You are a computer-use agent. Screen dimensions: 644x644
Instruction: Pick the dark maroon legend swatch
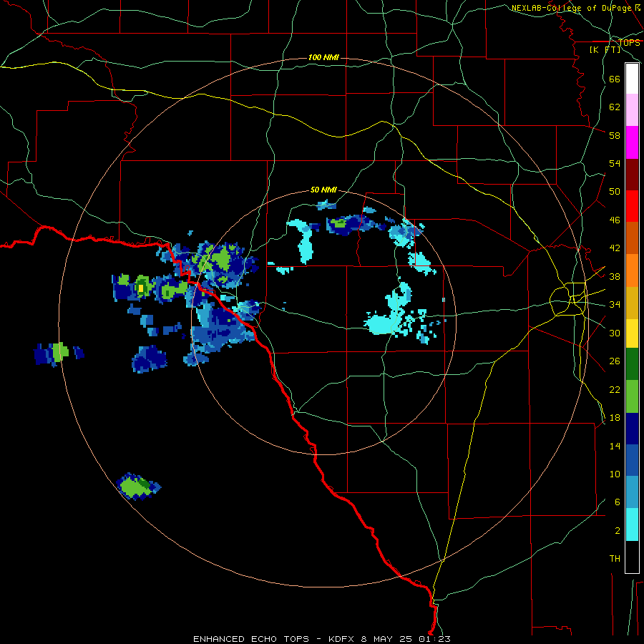(632, 175)
